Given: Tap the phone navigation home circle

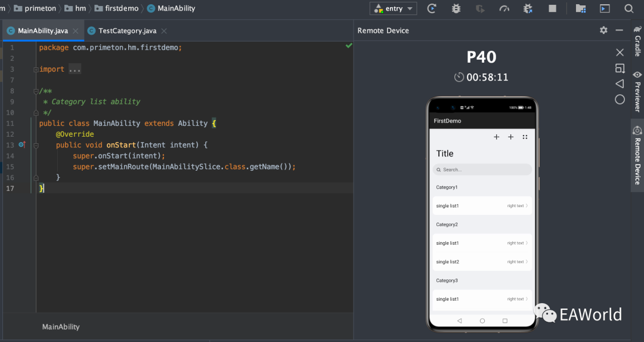Looking at the screenshot, I should coord(482,321).
